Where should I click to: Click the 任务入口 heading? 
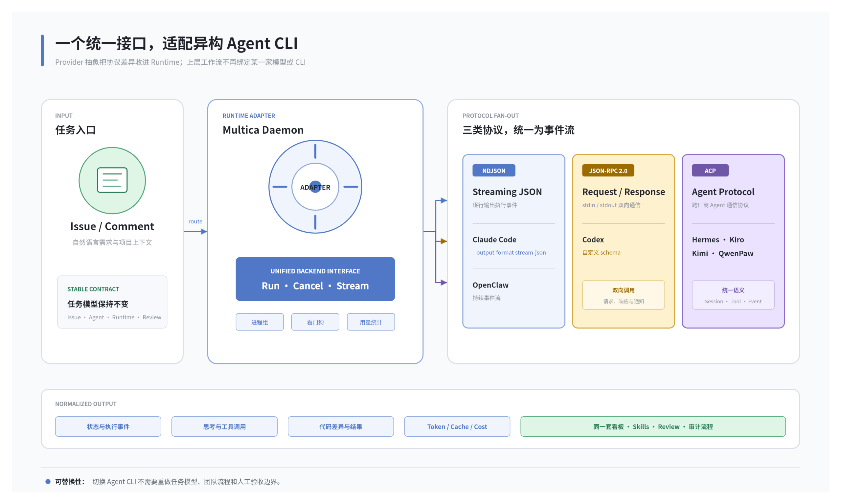point(75,130)
